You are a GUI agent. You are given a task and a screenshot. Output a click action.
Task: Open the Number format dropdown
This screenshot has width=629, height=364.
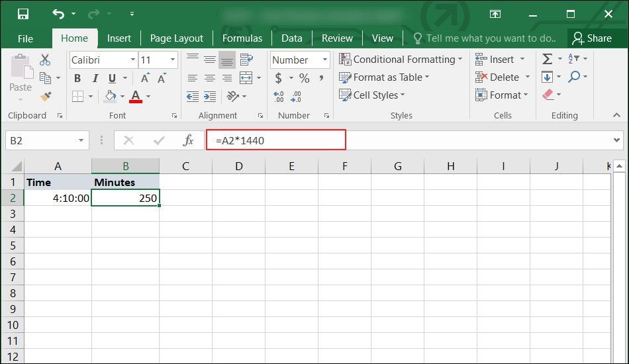coord(324,60)
